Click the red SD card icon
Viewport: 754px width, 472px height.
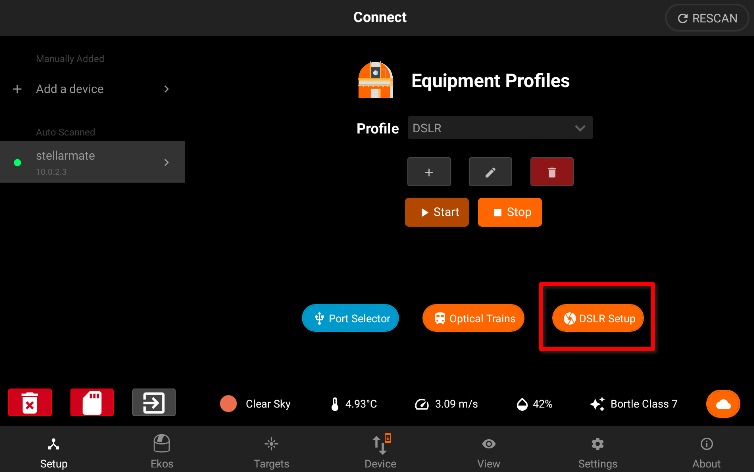coord(92,402)
